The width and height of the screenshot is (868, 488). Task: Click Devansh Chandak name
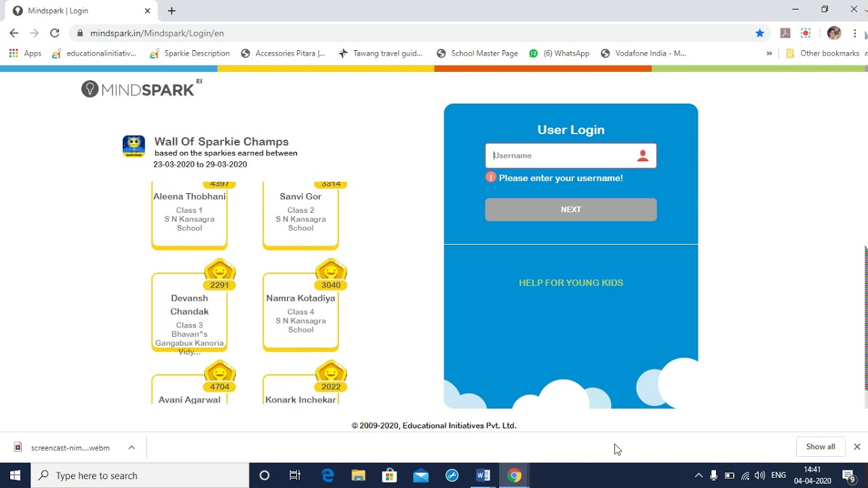click(x=189, y=305)
